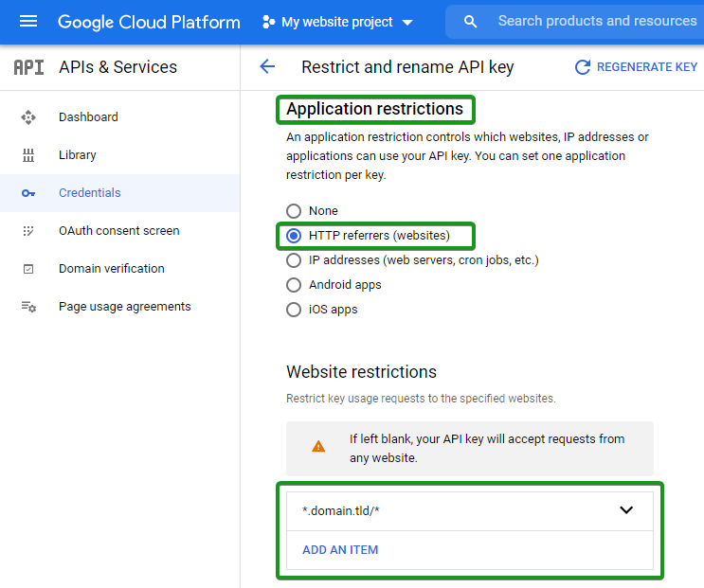
Task: Select Android apps radio button
Action: [294, 285]
